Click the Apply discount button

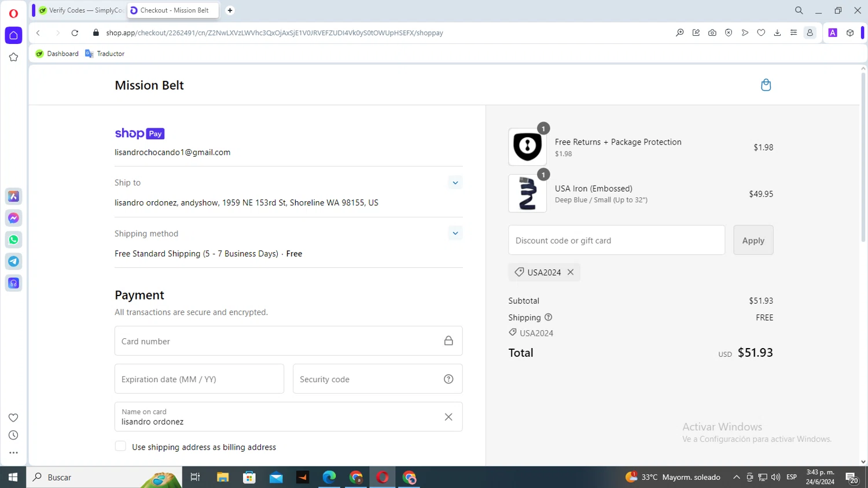click(753, 241)
